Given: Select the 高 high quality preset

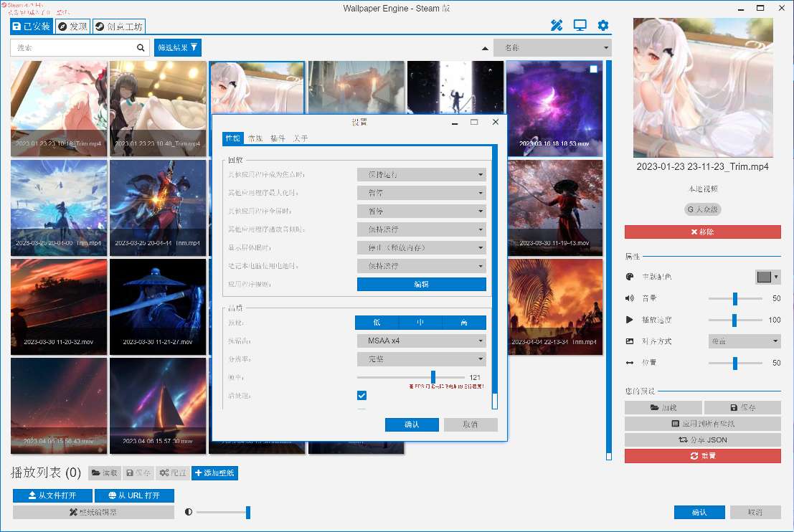Looking at the screenshot, I should click(464, 323).
